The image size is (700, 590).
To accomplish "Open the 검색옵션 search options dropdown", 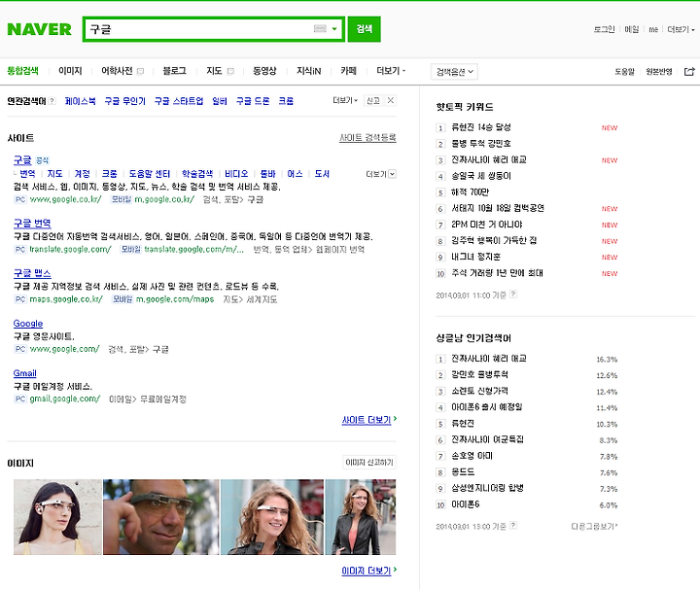I will [x=454, y=71].
